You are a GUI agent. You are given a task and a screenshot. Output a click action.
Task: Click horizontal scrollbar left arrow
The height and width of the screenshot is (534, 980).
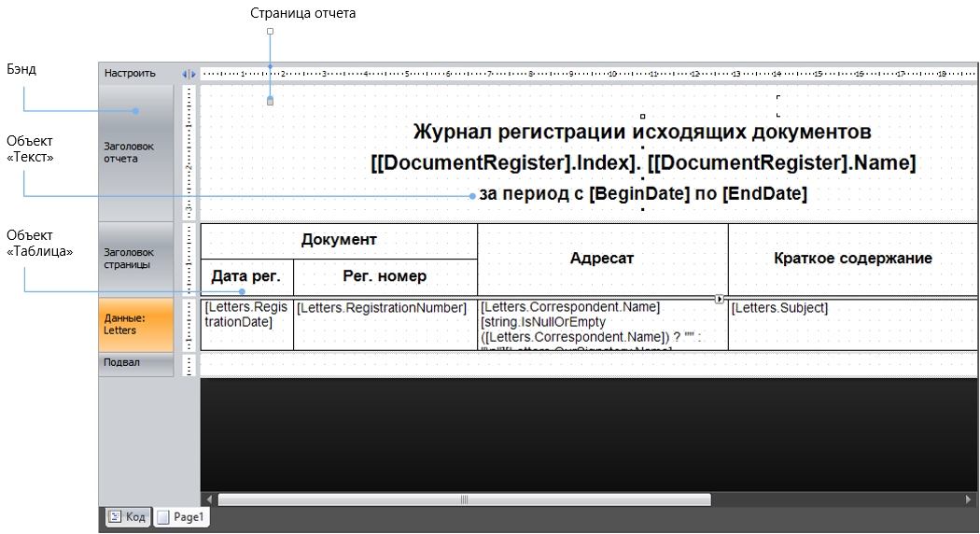click(209, 499)
